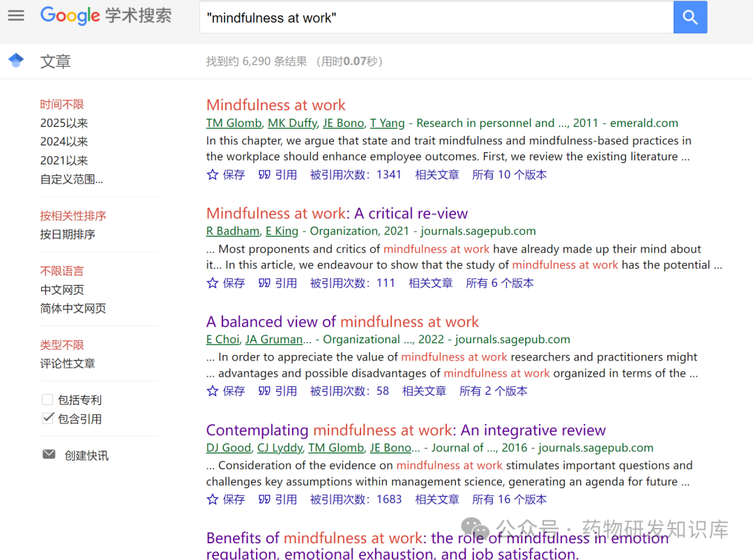Click the scholar cap articles icon
The height and width of the screenshot is (560, 753).
(16, 61)
